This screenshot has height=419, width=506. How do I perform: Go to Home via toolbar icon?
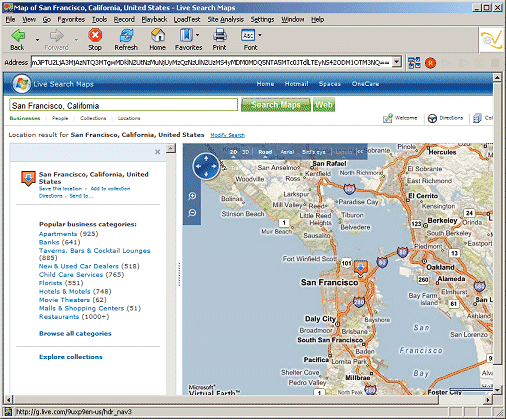(158, 35)
